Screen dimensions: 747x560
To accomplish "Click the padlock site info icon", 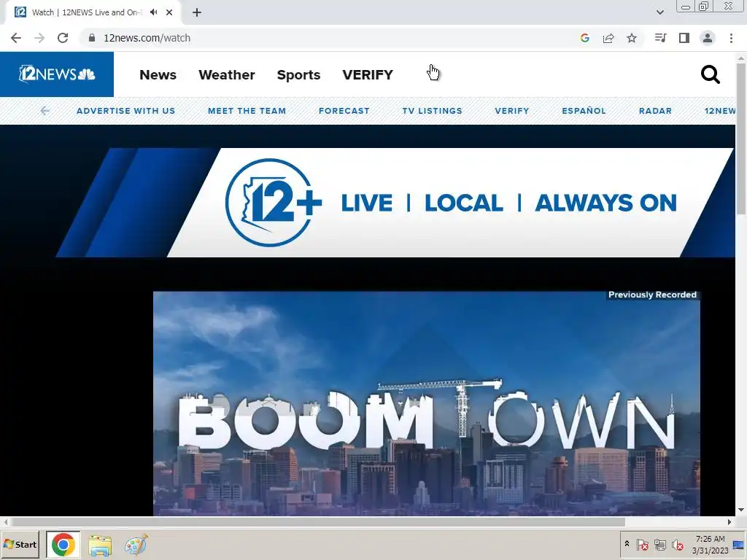I will click(92, 38).
